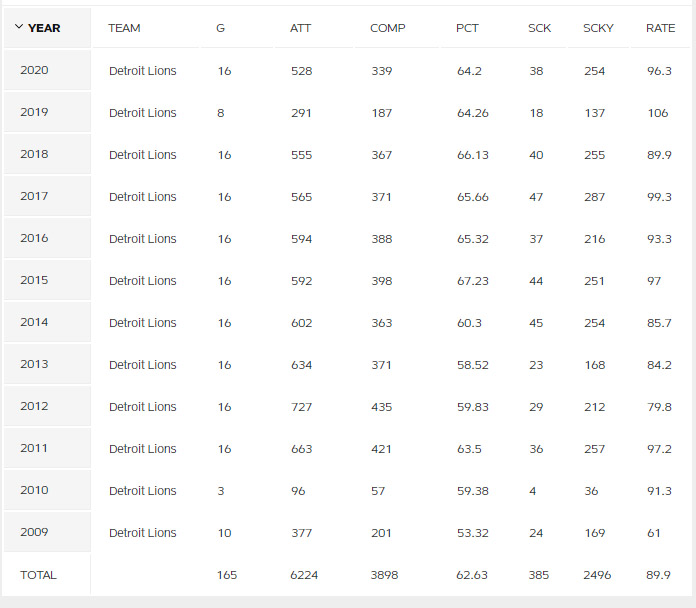This screenshot has width=696, height=608.
Task: Click attempts value 727 in 2012 row
Action: tap(301, 407)
